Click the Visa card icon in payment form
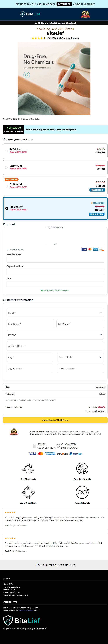 (x=84, y=249)
